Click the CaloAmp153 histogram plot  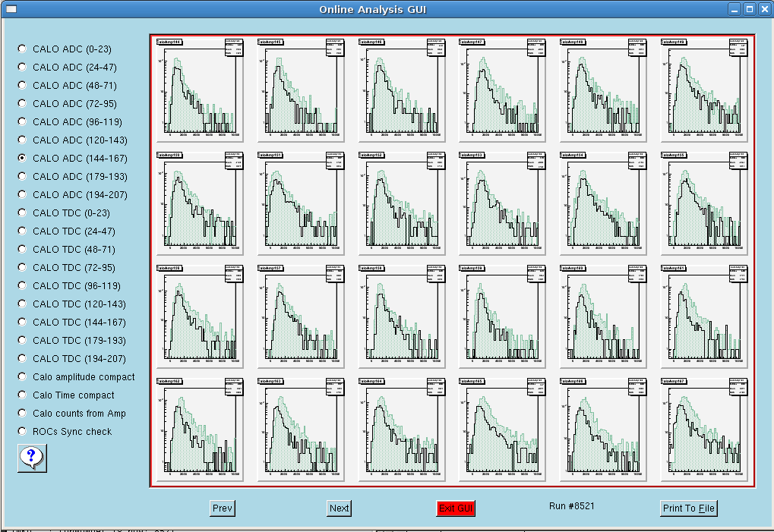502,203
